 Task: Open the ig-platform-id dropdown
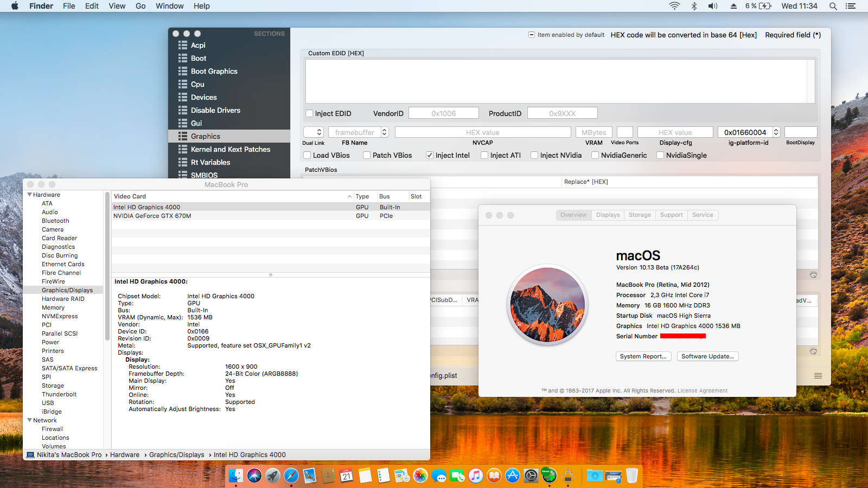pyautogui.click(x=776, y=132)
